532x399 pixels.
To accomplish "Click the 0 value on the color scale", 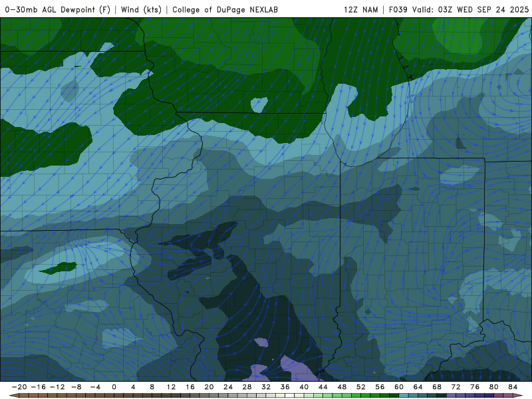I will 114,387.
